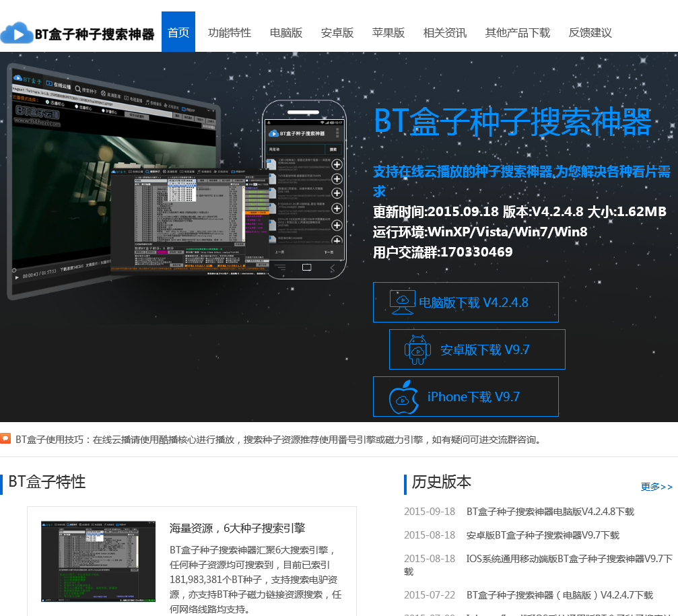
Task: Click the phone mockup in the banner
Action: pyautogui.click(x=304, y=189)
